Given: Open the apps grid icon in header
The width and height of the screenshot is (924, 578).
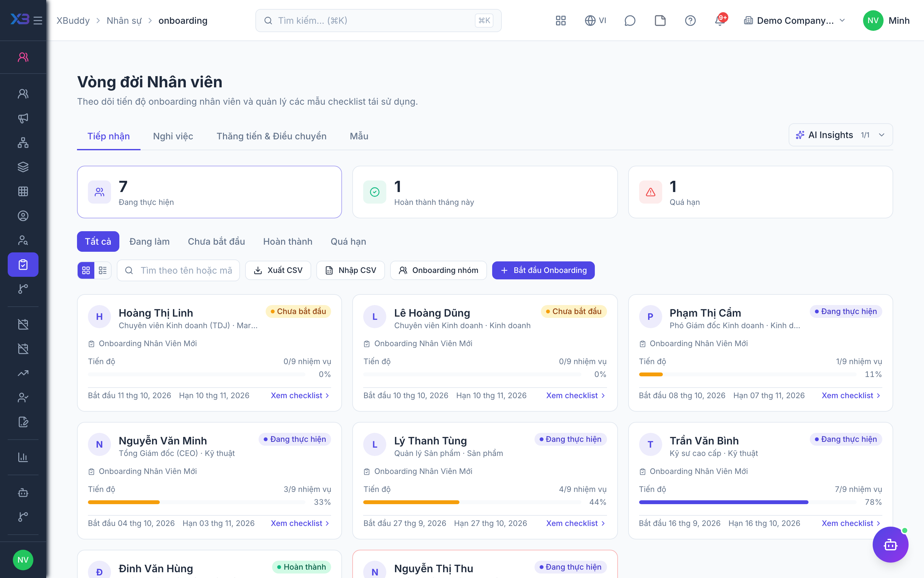Looking at the screenshot, I should tap(560, 21).
